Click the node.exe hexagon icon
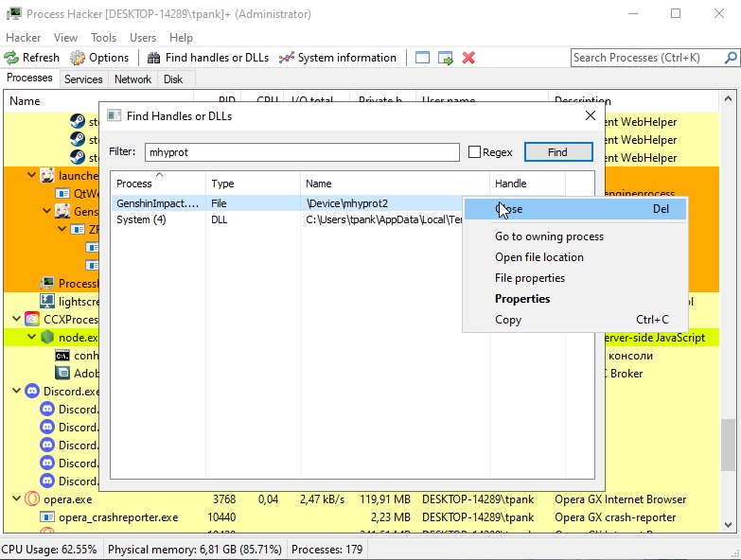The width and height of the screenshot is (741, 560). 47,337
